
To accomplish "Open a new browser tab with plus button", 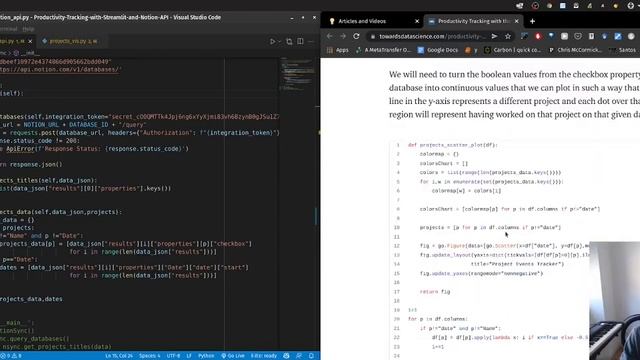I will tap(532, 21).
